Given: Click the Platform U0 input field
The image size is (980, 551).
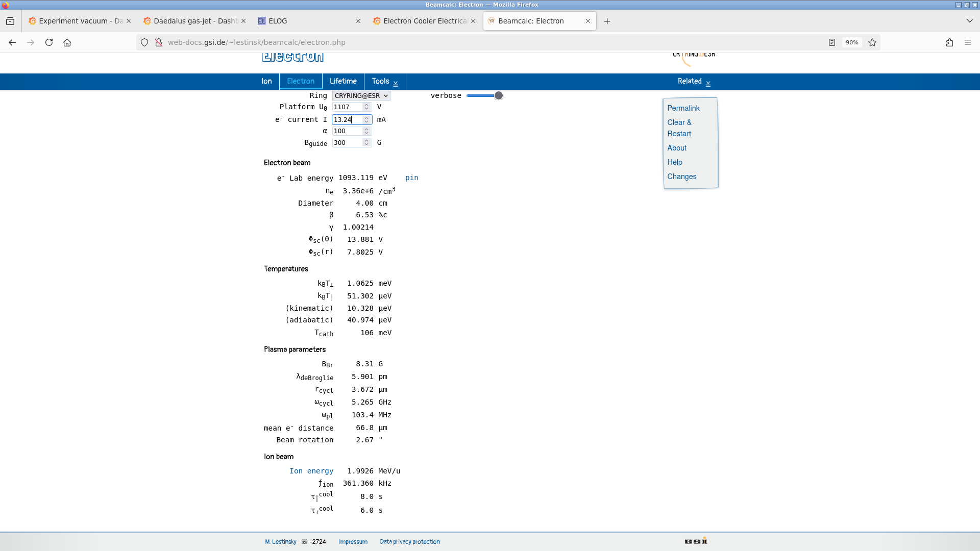Looking at the screenshot, I should tap(347, 107).
